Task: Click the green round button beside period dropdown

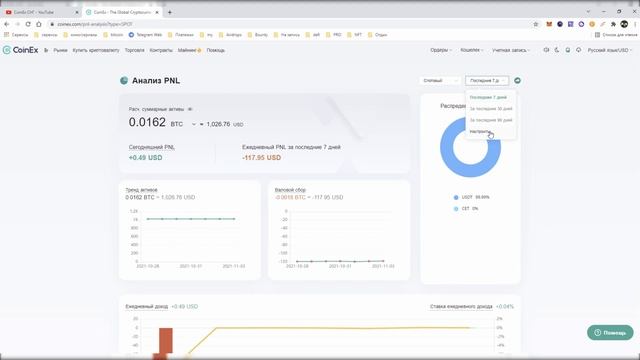Action: 517,80
